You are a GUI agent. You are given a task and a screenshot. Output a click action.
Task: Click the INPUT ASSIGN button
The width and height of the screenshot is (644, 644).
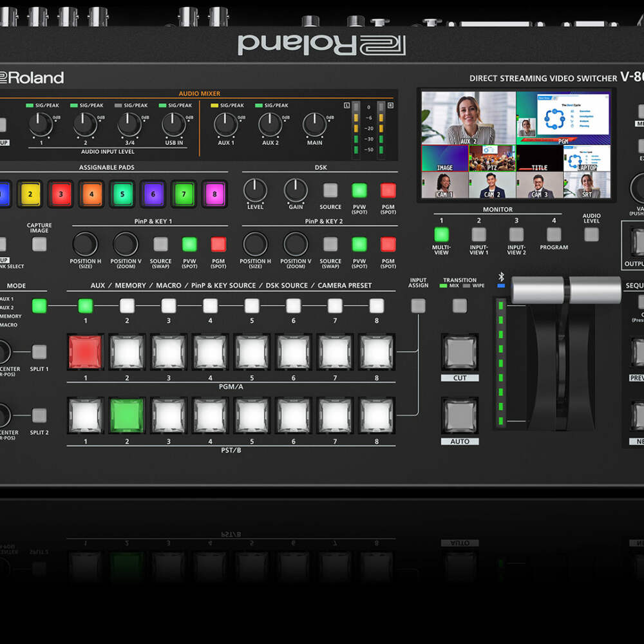coord(418,306)
